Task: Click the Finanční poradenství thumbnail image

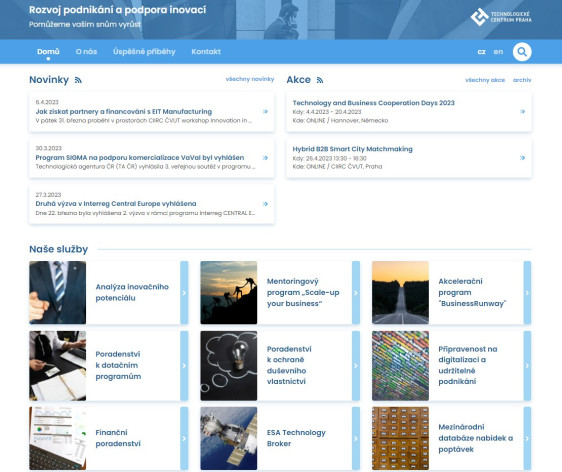Action: click(57, 438)
